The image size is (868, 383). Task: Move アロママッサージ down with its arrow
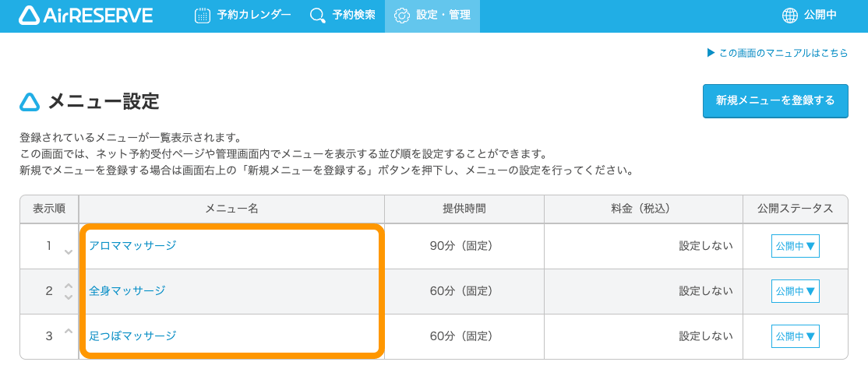69,252
